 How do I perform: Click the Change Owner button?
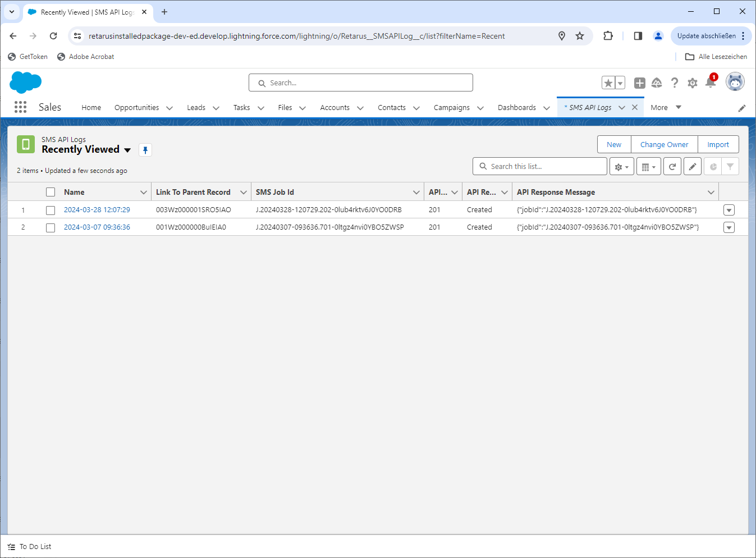664,144
